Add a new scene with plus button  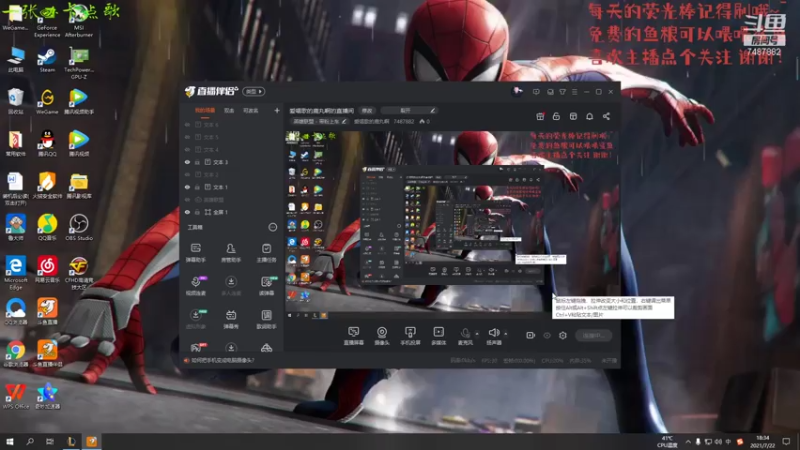tap(277, 110)
